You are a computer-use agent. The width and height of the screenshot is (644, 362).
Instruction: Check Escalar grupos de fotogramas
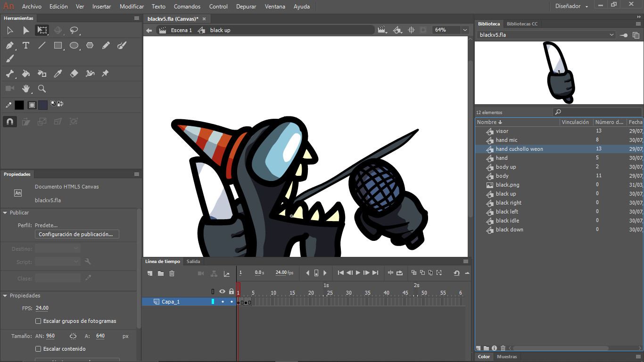tap(39, 321)
